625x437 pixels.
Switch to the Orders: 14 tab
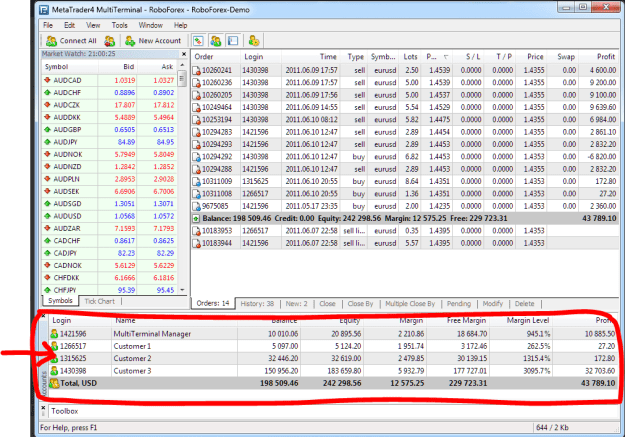213,303
